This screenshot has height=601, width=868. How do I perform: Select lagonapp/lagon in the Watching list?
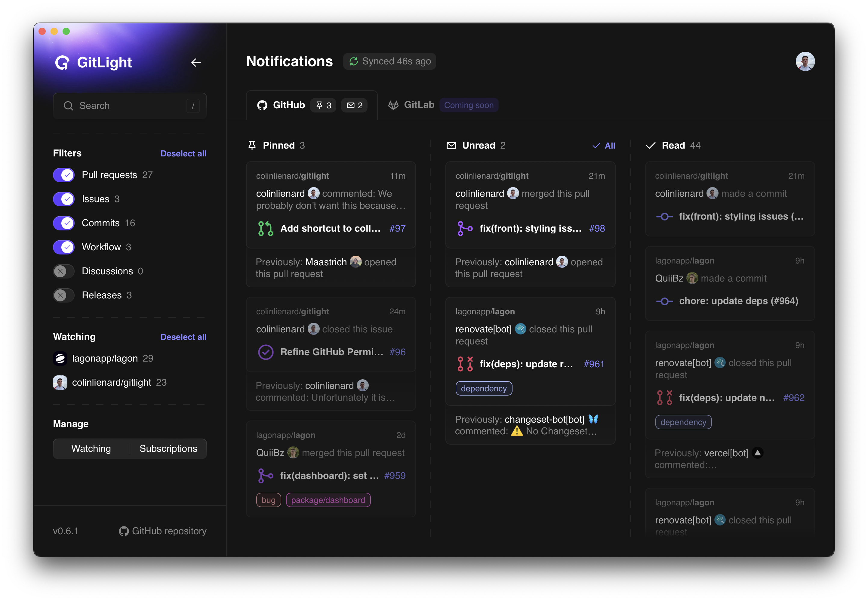104,359
